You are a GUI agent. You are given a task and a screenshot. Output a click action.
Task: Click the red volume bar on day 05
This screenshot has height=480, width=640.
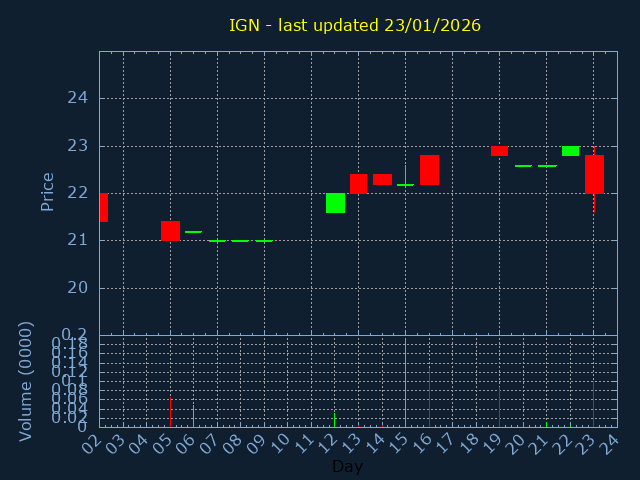[x=170, y=412]
